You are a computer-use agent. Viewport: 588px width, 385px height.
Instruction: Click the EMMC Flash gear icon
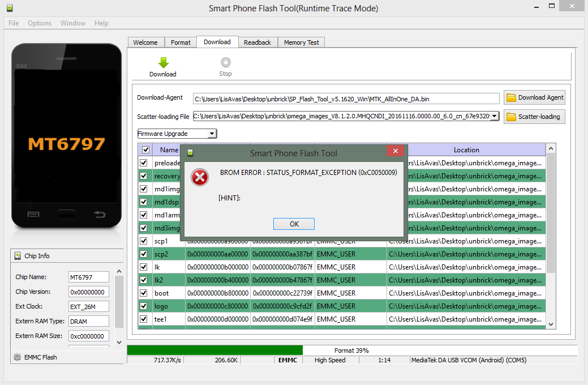coord(18,357)
